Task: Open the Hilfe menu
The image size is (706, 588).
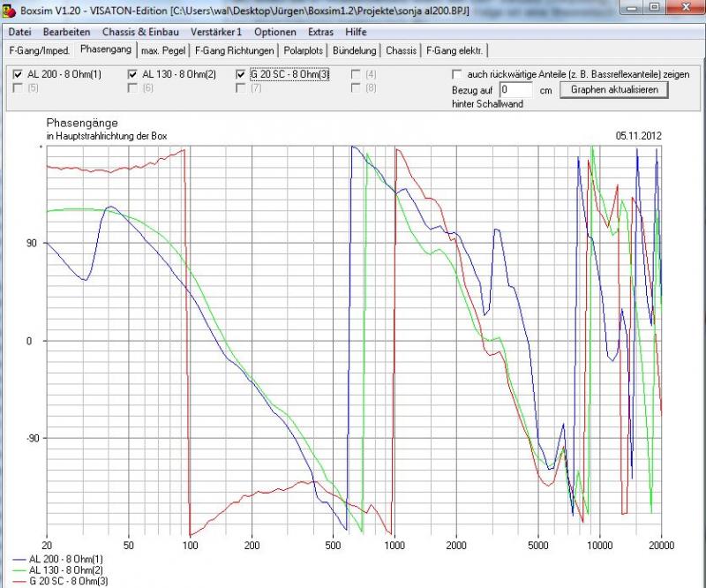Action: (x=357, y=32)
